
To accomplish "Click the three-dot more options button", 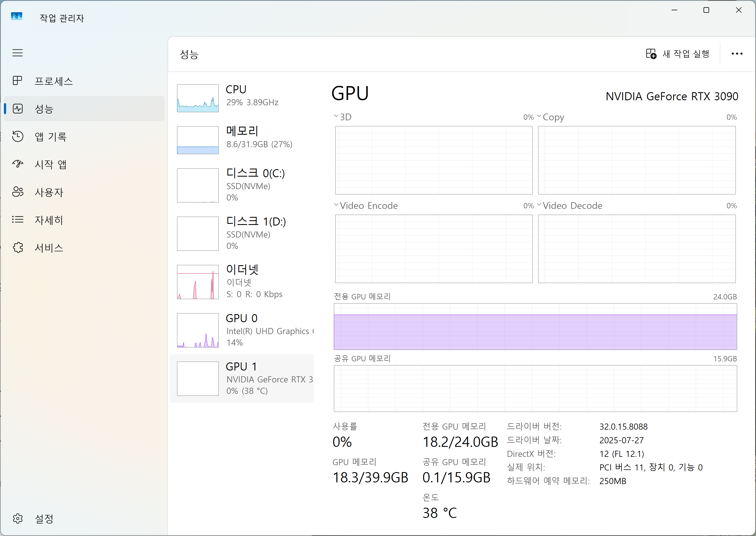I will 737,54.
